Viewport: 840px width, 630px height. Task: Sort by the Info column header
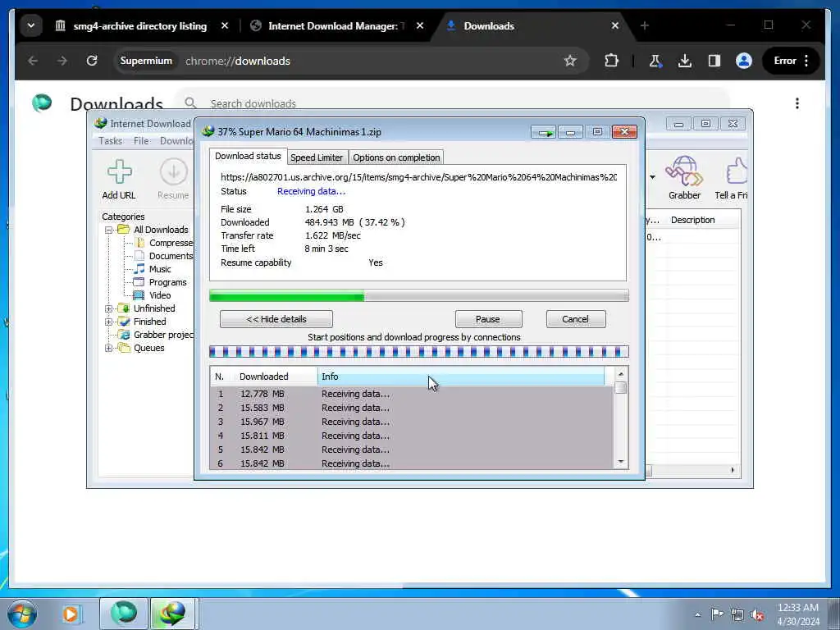461,377
